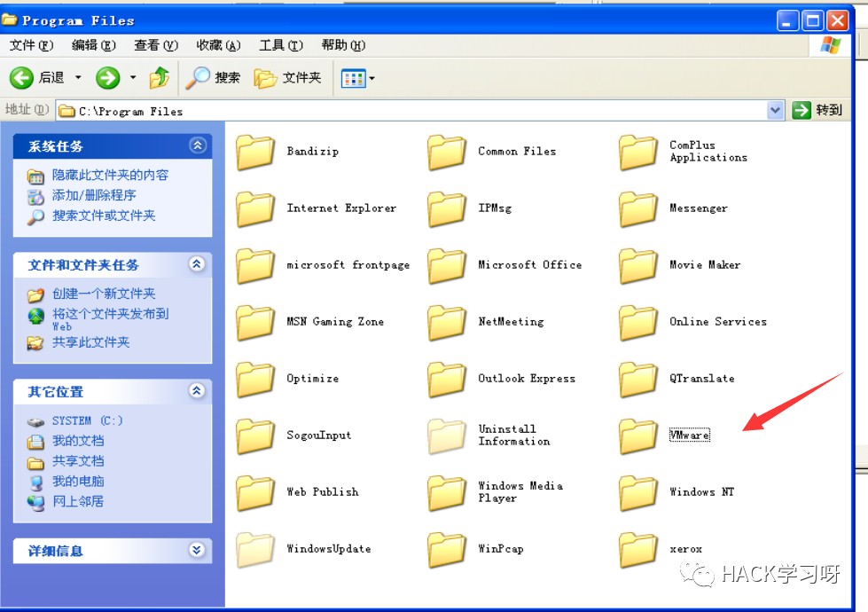Open the 工具(T) menu
Screen dimensions: 868x612
(x=281, y=45)
